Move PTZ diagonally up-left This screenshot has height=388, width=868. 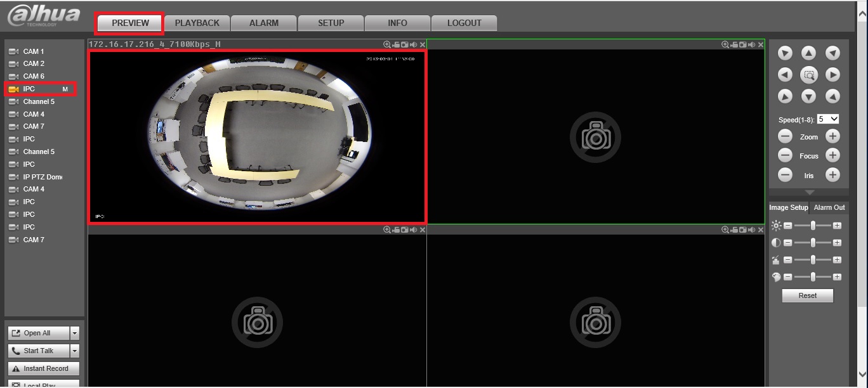(x=786, y=54)
